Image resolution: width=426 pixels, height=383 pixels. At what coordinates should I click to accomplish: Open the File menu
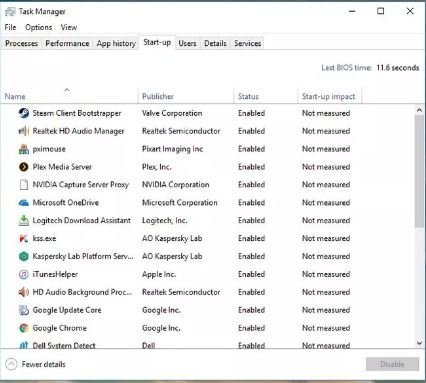click(x=10, y=27)
